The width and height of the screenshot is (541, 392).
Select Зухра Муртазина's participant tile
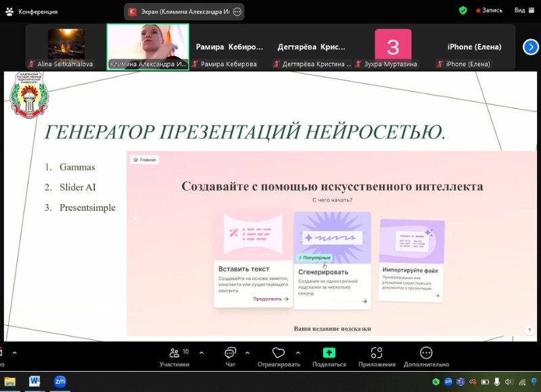(392, 47)
